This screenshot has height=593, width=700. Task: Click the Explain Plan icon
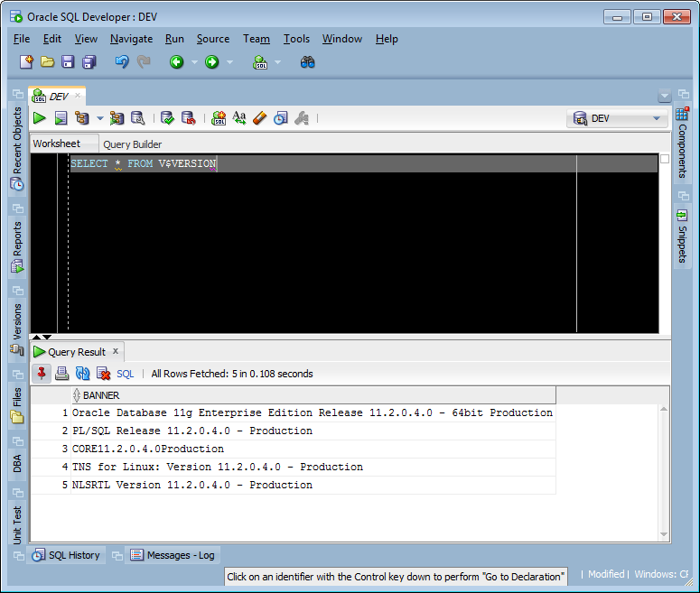81,118
